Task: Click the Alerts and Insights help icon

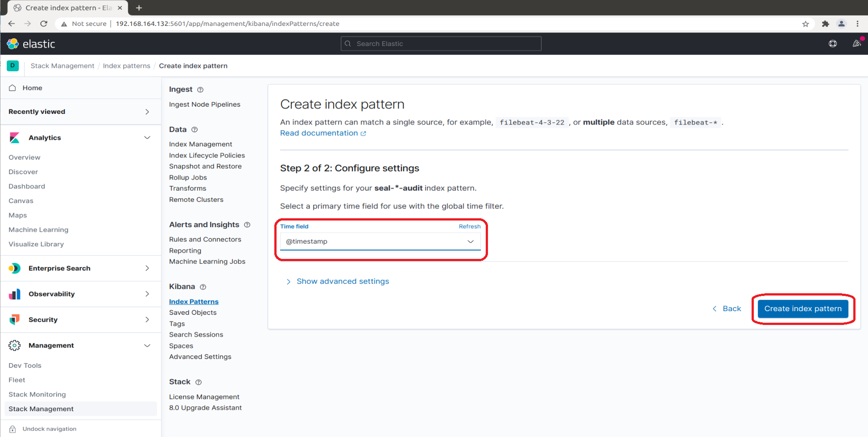Action: [x=247, y=225]
